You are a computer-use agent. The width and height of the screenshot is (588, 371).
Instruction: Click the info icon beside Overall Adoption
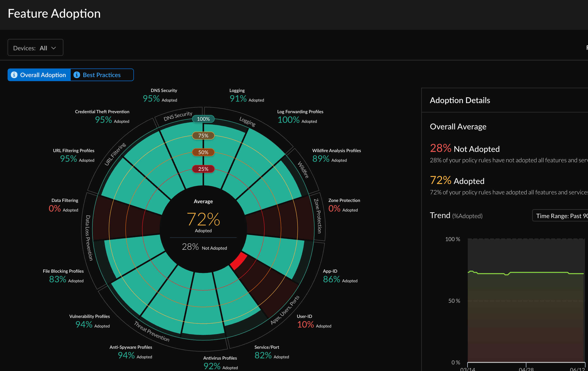14,75
